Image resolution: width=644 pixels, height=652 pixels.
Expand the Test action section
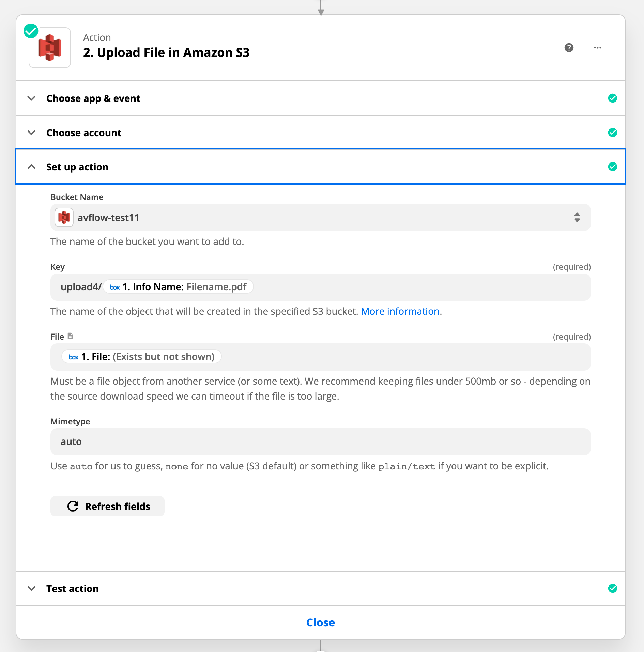pos(72,588)
